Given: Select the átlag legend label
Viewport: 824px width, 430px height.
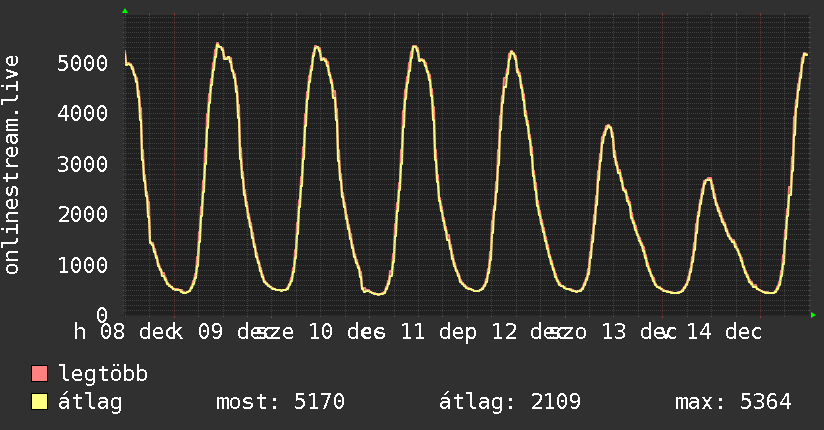Looking at the screenshot, I should (90, 402).
